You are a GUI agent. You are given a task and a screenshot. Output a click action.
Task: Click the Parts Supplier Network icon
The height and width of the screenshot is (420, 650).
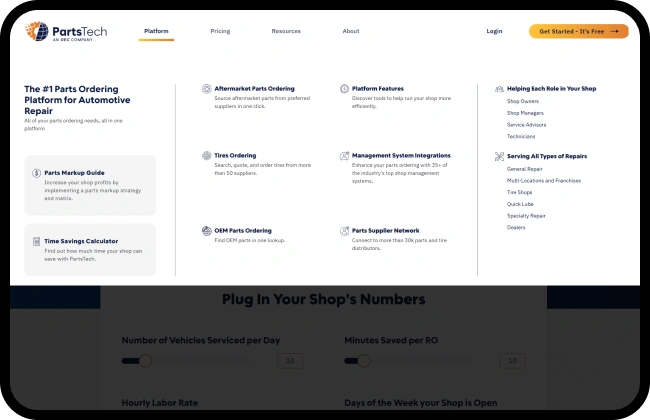[x=344, y=231]
